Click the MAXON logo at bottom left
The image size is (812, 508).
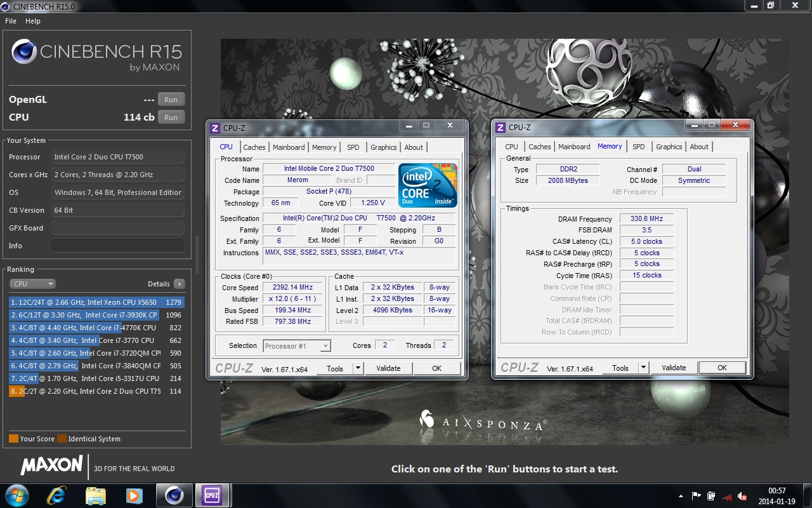(52, 465)
